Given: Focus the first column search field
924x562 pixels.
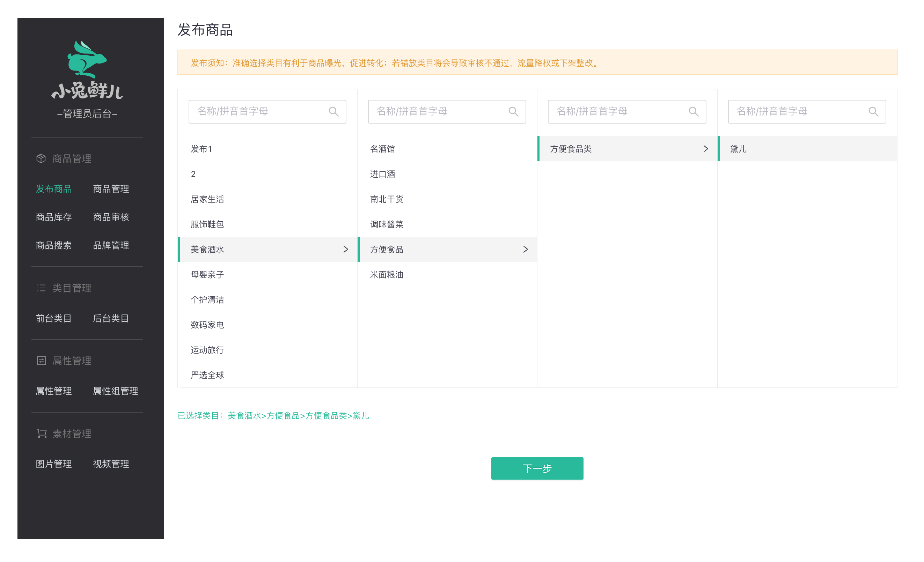Looking at the screenshot, I should (x=267, y=111).
